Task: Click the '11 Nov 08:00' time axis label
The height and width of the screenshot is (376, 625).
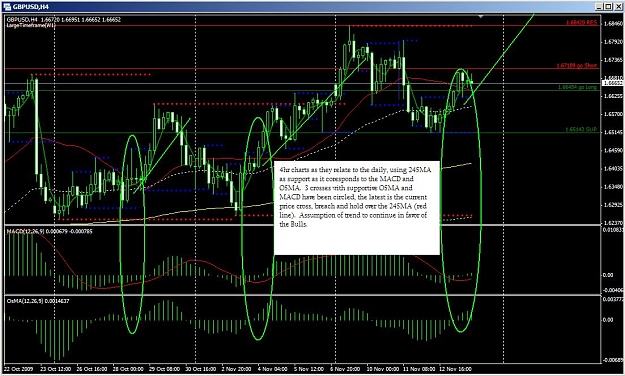Action: [x=419, y=369]
